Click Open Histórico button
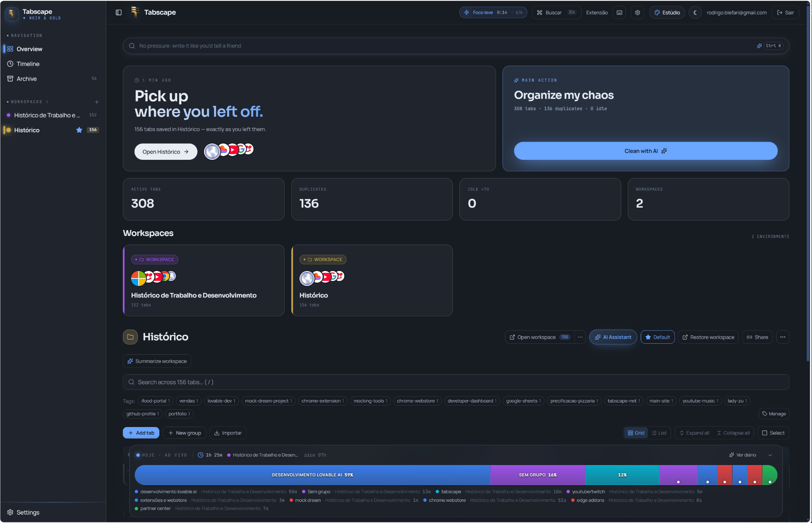Viewport: 812px width, 523px height. coord(166,152)
